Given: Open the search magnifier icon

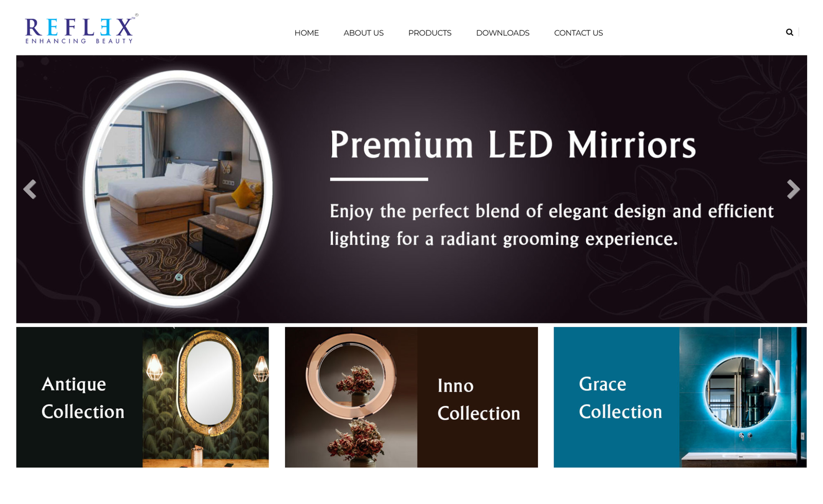Looking at the screenshot, I should coord(789,32).
